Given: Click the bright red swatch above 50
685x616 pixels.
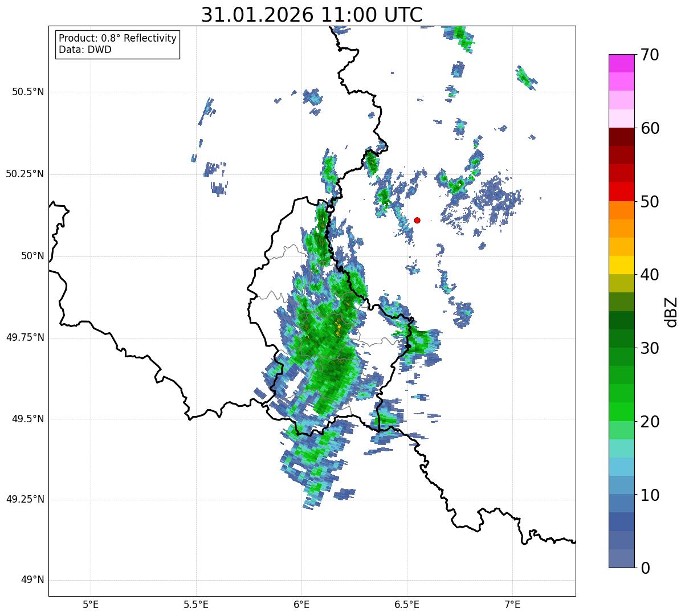Looking at the screenshot, I should point(621,192).
